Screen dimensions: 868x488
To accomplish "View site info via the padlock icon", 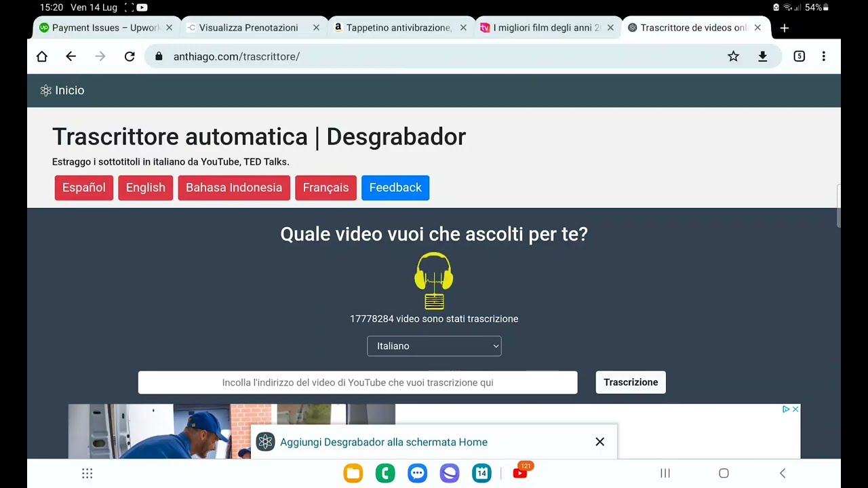I will 159,56.
